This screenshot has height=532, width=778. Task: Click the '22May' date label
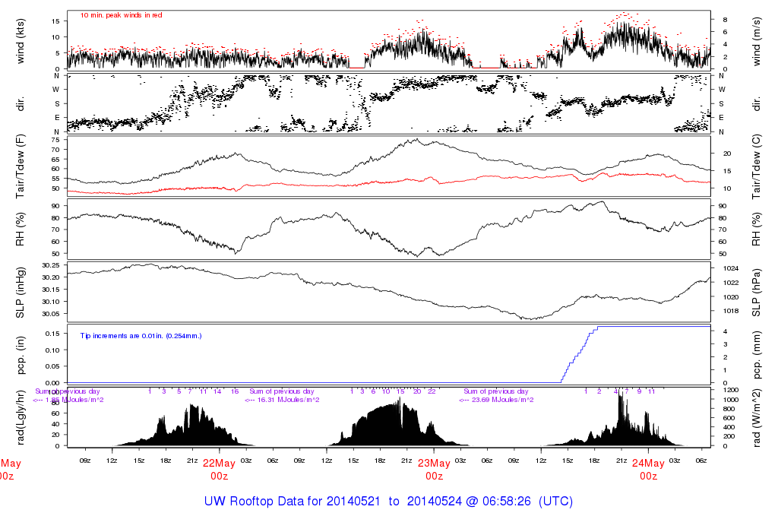(219, 463)
